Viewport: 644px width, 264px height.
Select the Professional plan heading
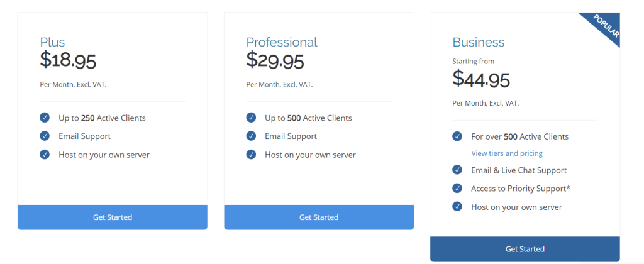coord(282,42)
